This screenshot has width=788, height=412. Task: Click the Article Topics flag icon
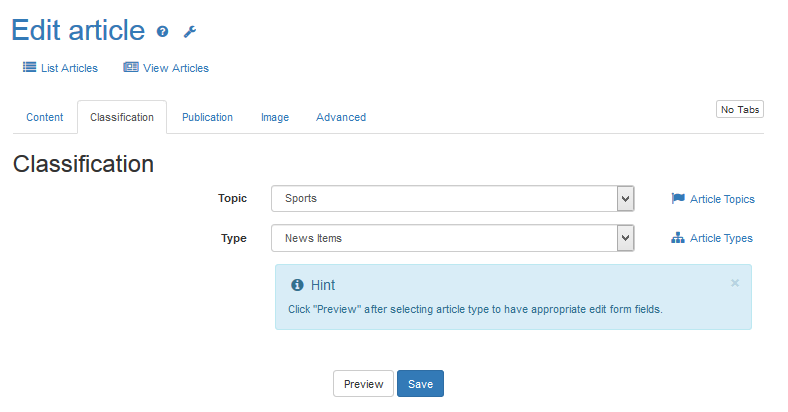678,199
